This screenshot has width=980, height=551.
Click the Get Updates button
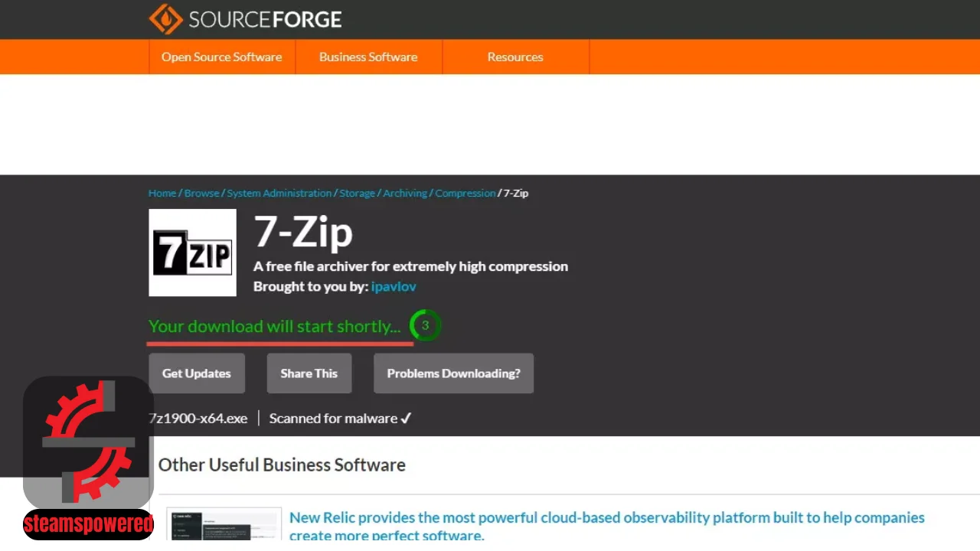[x=197, y=373]
